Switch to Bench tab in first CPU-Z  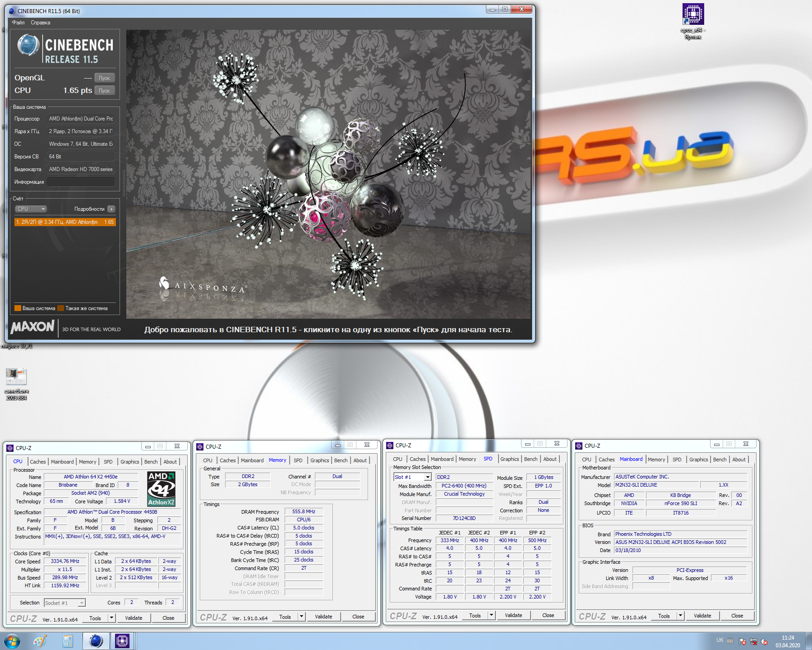tap(151, 462)
